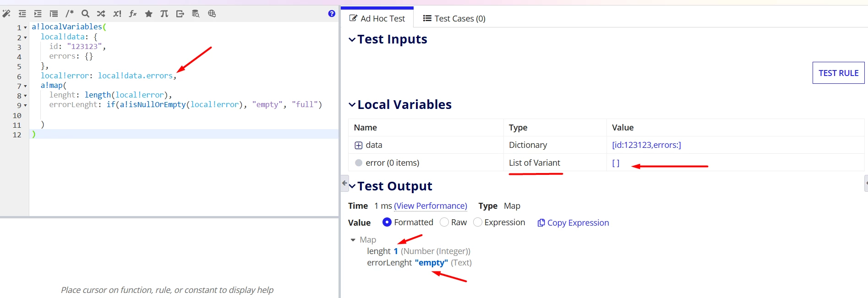
Task: Select the Expression radio button
Action: tap(478, 222)
